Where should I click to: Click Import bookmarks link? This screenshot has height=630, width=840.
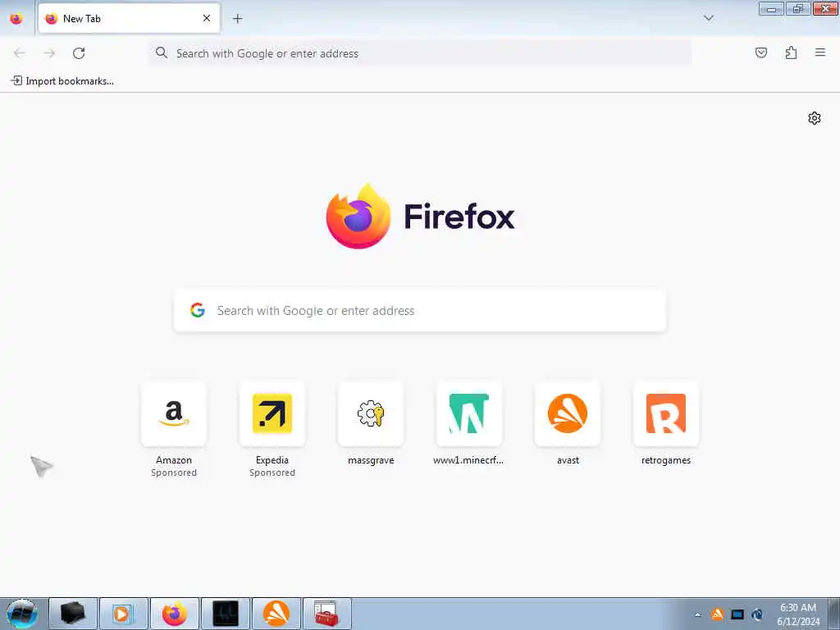pyautogui.click(x=62, y=81)
